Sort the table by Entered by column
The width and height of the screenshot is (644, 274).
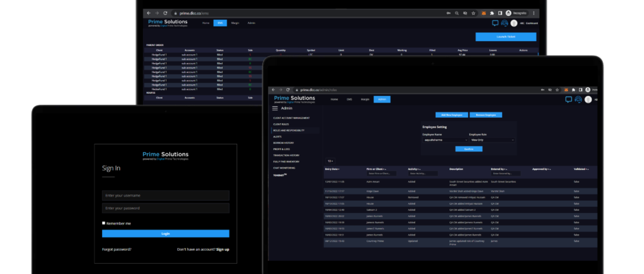(x=499, y=169)
